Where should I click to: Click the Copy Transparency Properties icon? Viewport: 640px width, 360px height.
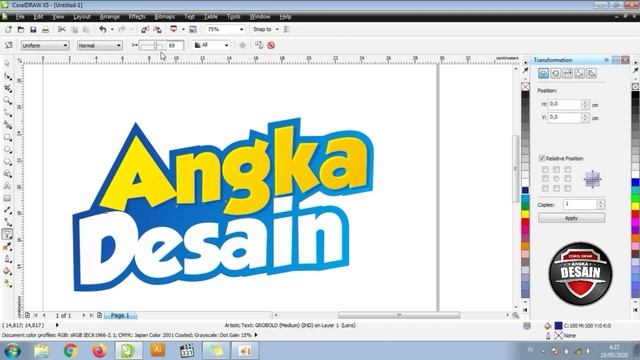259,45
